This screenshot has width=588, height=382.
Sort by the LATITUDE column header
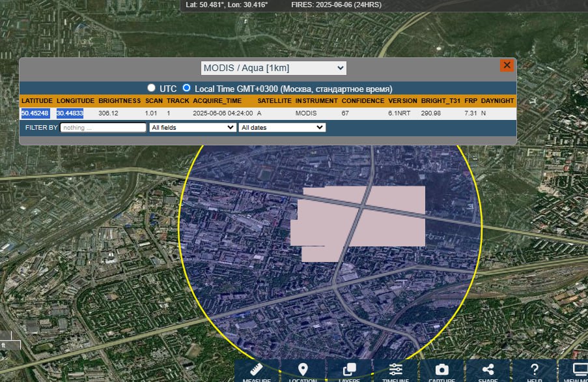(x=36, y=101)
